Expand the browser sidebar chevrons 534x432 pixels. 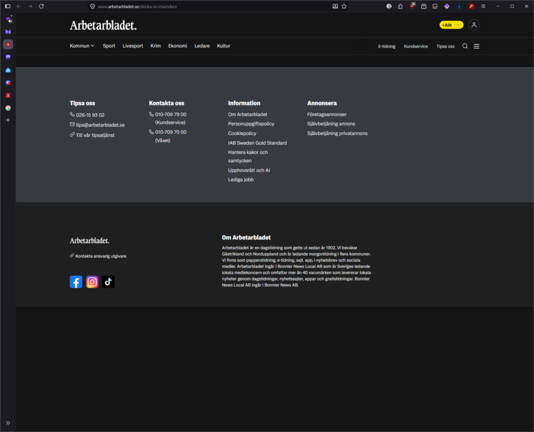coord(8,423)
